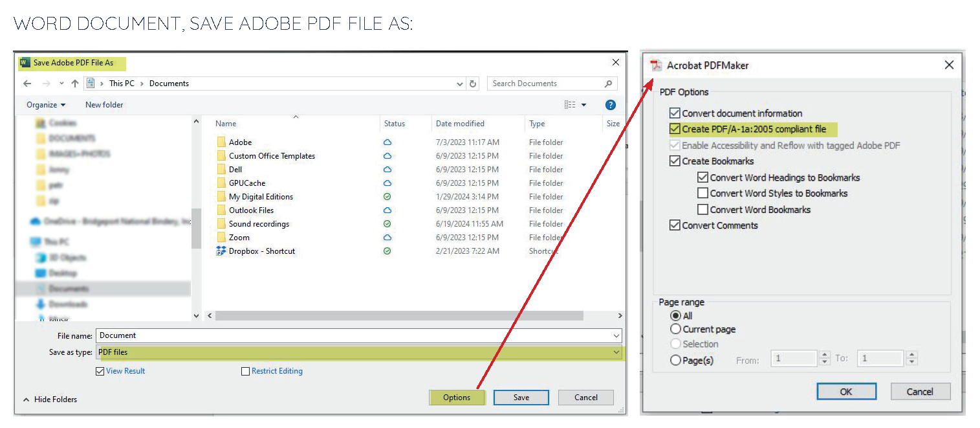Collapse with Hide Folders chevron
The height and width of the screenshot is (428, 980).
click(x=27, y=400)
